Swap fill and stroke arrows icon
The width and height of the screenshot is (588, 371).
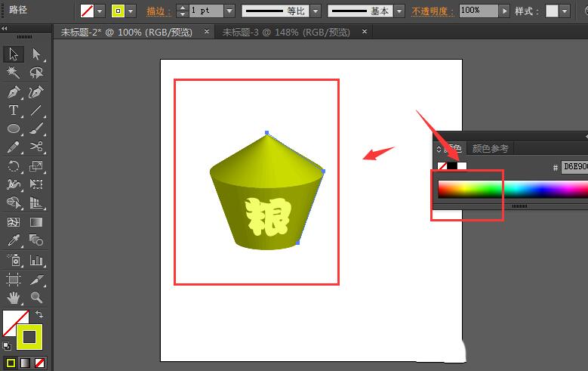(x=39, y=314)
